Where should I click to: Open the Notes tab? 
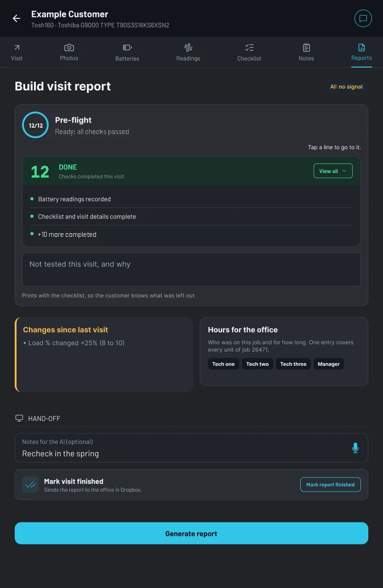[x=306, y=52]
